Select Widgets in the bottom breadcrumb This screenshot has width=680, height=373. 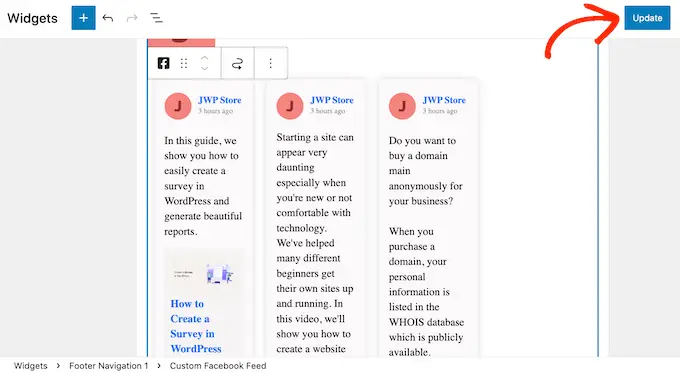pos(30,366)
